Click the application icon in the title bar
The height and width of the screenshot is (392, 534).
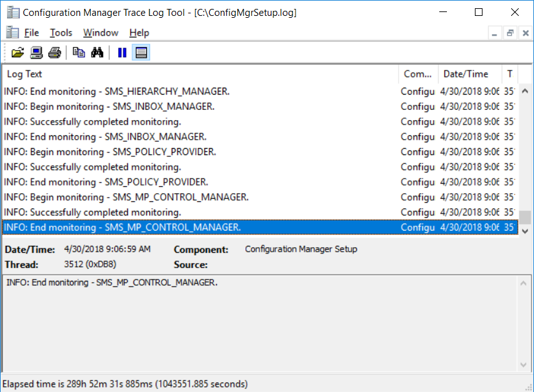(13, 13)
